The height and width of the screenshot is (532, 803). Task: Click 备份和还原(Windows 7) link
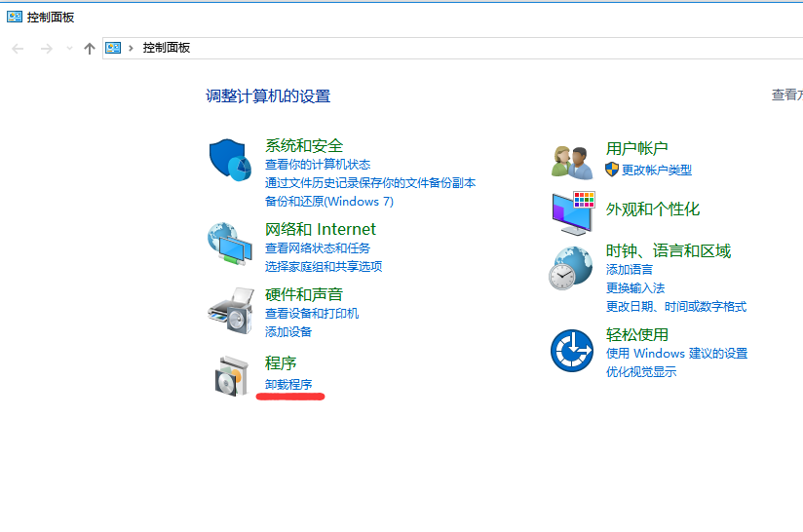(x=328, y=201)
